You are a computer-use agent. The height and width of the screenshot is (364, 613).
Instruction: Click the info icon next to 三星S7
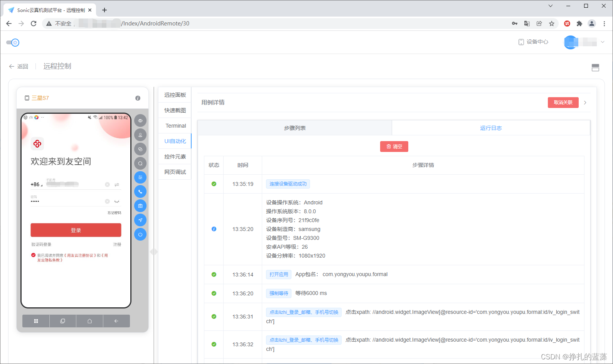(138, 98)
